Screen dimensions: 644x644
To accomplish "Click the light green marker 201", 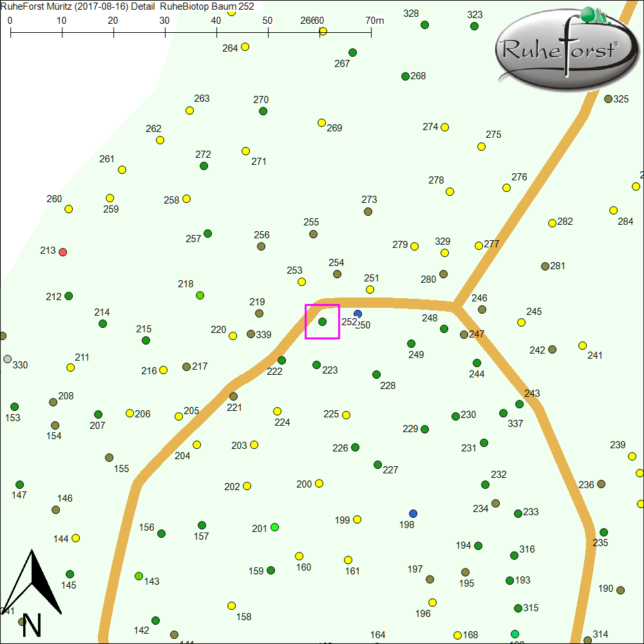I will [275, 527].
